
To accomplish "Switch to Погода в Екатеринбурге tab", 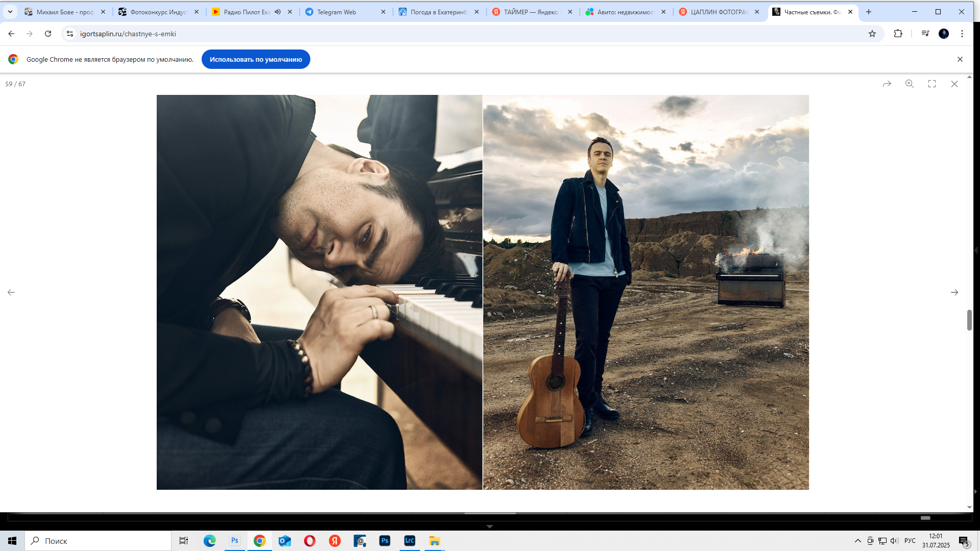I will [438, 12].
